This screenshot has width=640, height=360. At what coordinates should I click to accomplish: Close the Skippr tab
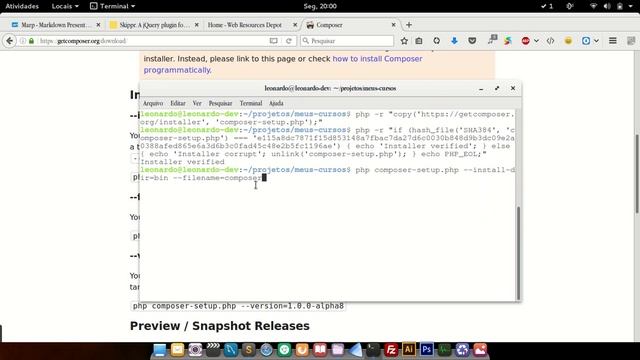[196, 25]
